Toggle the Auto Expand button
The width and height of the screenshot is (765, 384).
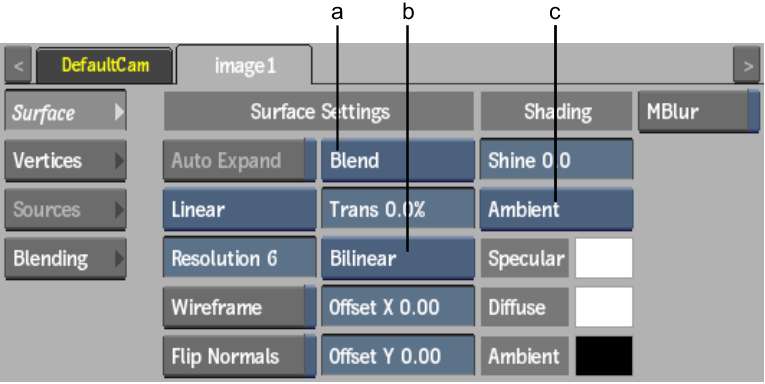tap(239, 161)
